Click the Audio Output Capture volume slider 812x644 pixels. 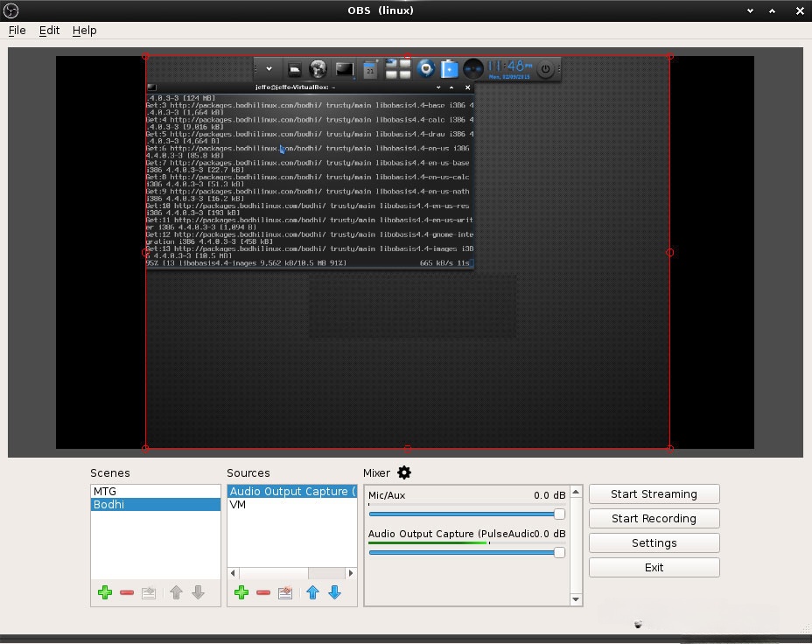[x=466, y=552]
